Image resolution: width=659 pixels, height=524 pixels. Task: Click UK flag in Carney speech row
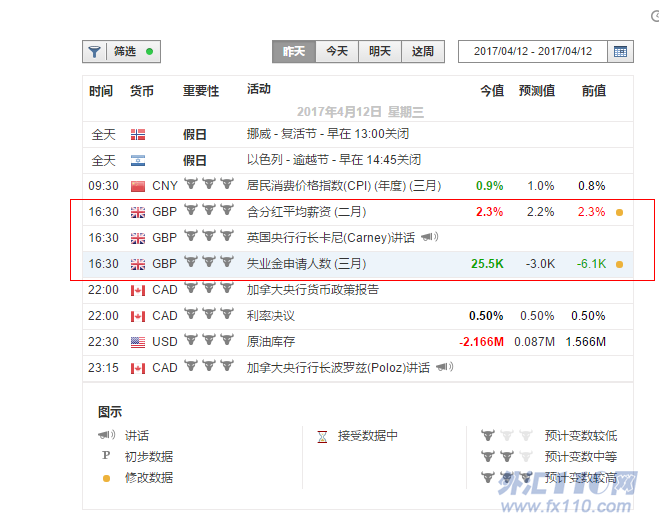point(138,238)
